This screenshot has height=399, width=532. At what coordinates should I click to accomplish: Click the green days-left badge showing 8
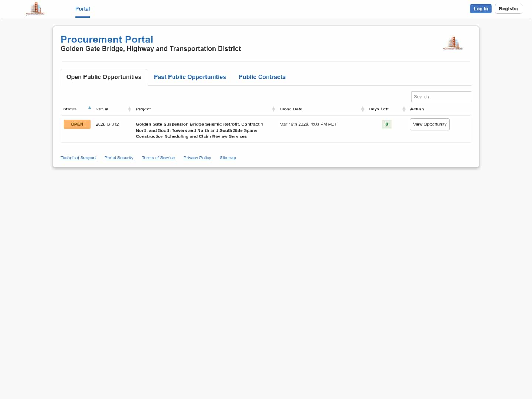point(386,124)
